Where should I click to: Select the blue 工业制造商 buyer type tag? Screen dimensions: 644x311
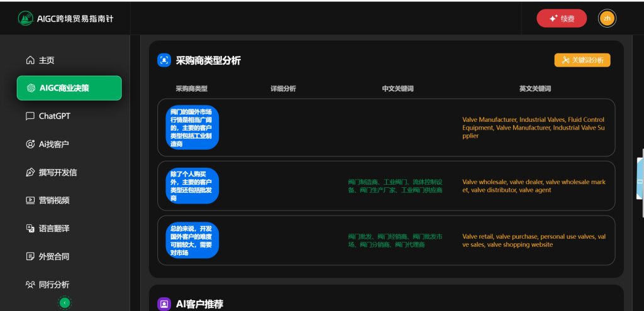tap(192, 128)
